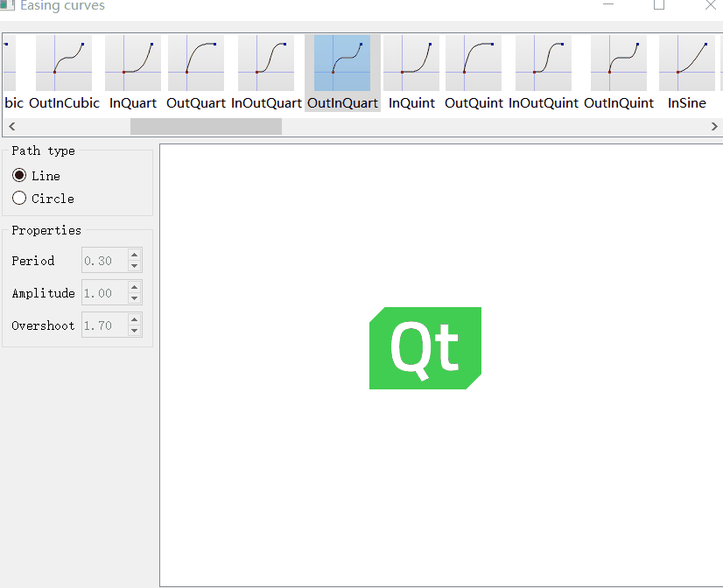
Task: Pick the InOutQuint easing curve icon
Action: 544,63
